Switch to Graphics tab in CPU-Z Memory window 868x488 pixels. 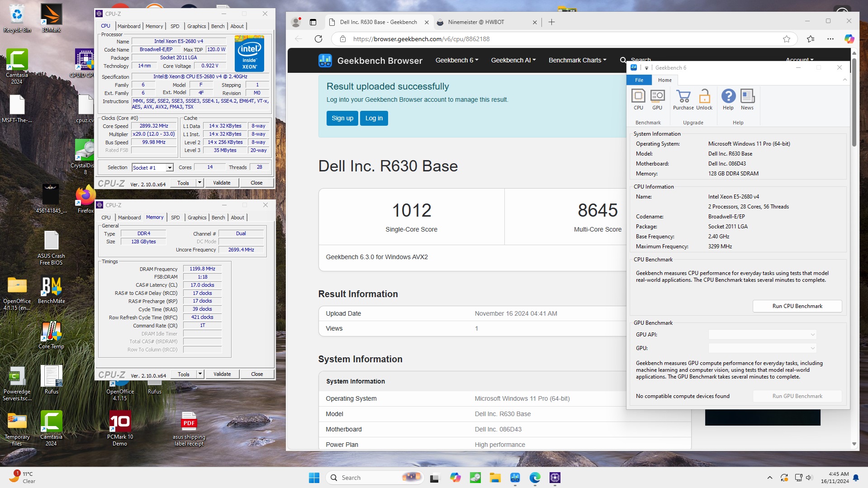tap(197, 218)
